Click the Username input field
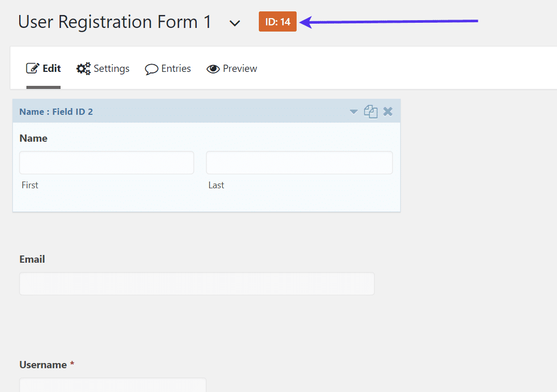The width and height of the screenshot is (557, 392). [112, 385]
